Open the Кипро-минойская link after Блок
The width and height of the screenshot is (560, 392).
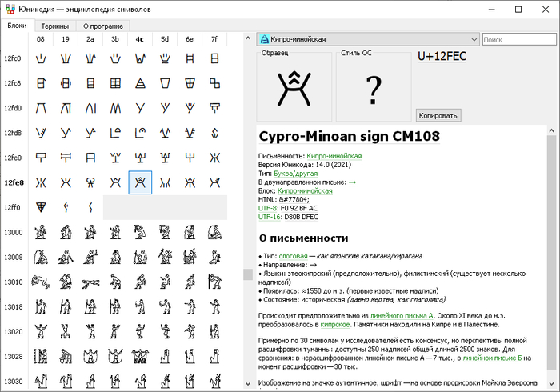(305, 191)
